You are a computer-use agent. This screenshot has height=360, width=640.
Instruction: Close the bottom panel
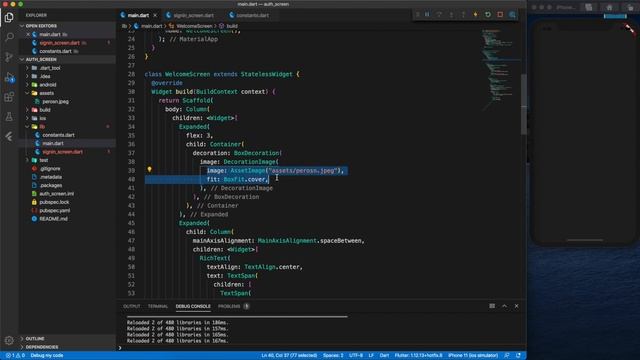[516, 306]
